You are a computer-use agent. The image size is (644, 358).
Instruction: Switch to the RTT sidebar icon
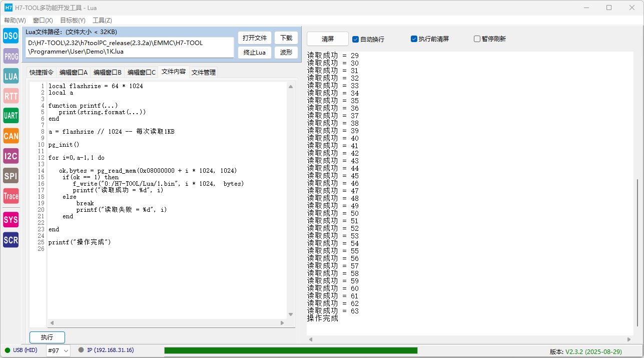pos(11,96)
